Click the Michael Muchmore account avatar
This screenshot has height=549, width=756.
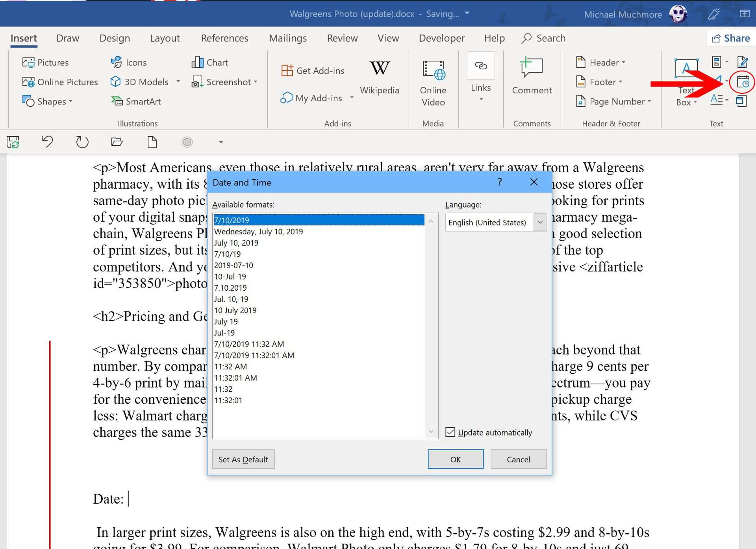tap(678, 14)
